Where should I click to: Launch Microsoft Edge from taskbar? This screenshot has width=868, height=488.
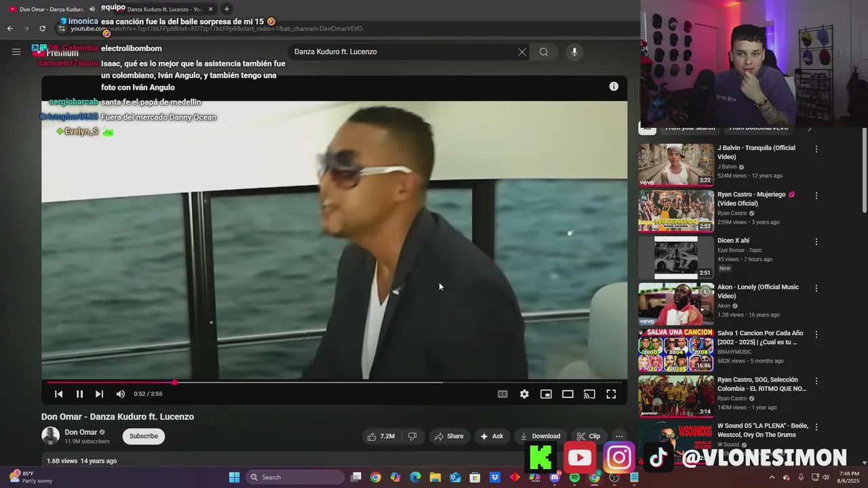pyautogui.click(x=415, y=477)
